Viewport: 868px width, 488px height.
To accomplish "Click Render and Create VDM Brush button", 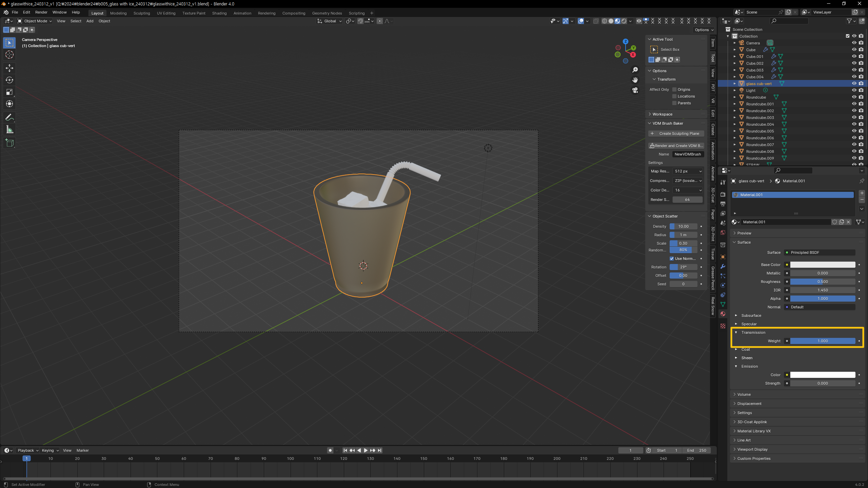I will click(x=676, y=146).
